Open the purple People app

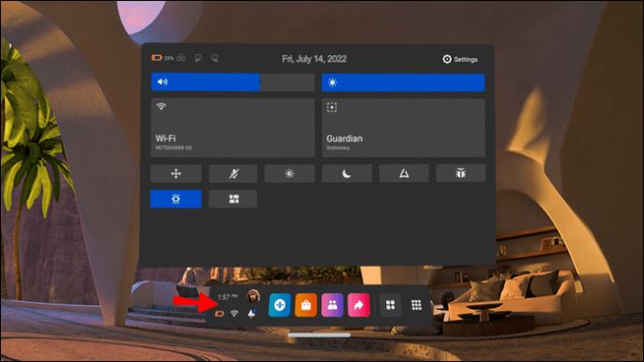click(332, 305)
